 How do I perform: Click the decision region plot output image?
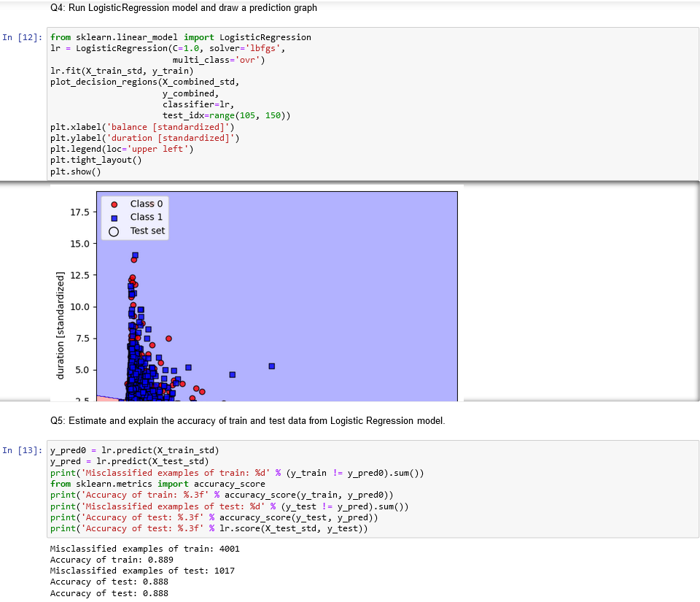[277, 306]
